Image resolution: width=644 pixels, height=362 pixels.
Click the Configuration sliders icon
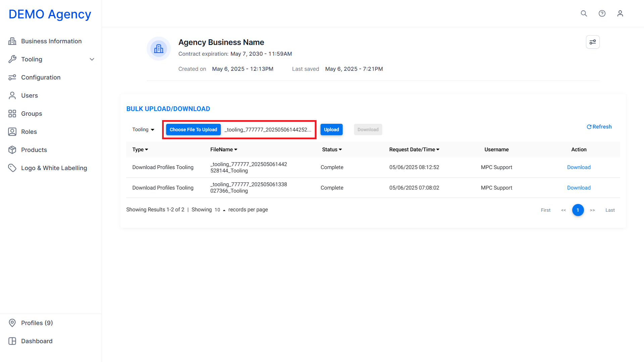tap(12, 77)
